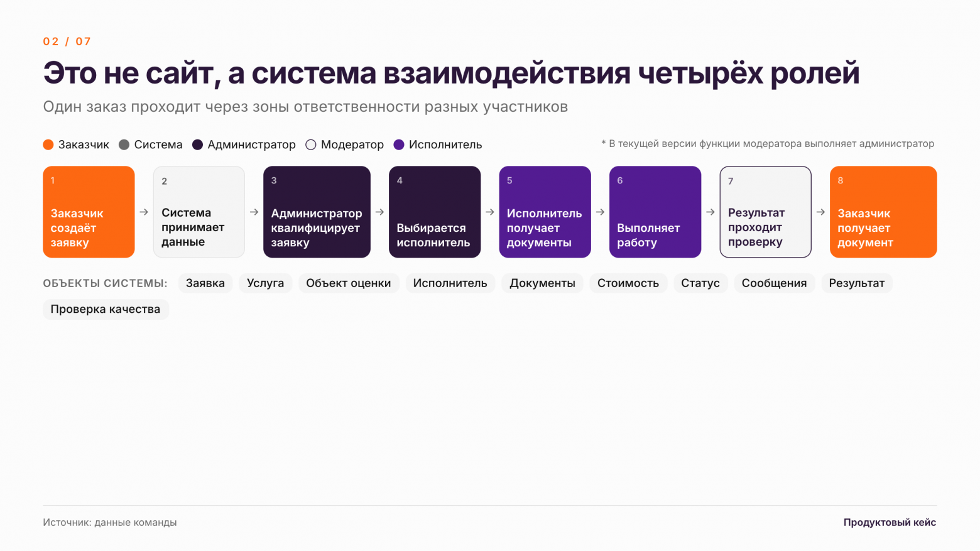Click the 'Результат проходит проверку' card
Viewport: 980px width, 551px height.
pyautogui.click(x=765, y=212)
